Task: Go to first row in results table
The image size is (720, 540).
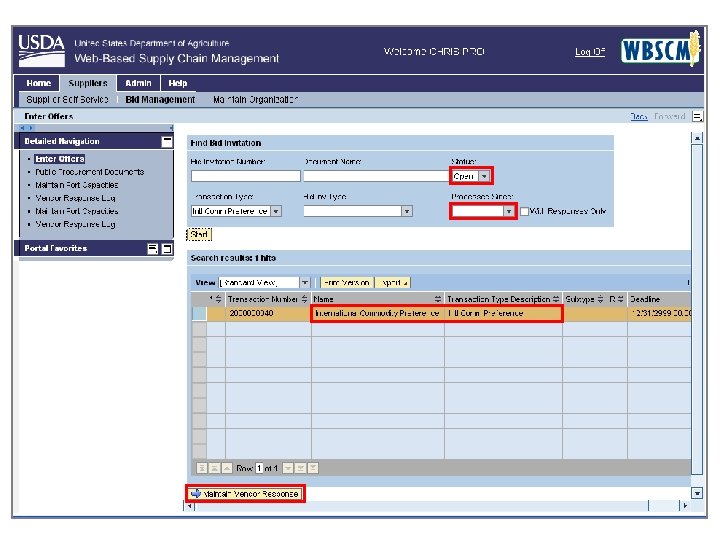Action: coord(202,468)
